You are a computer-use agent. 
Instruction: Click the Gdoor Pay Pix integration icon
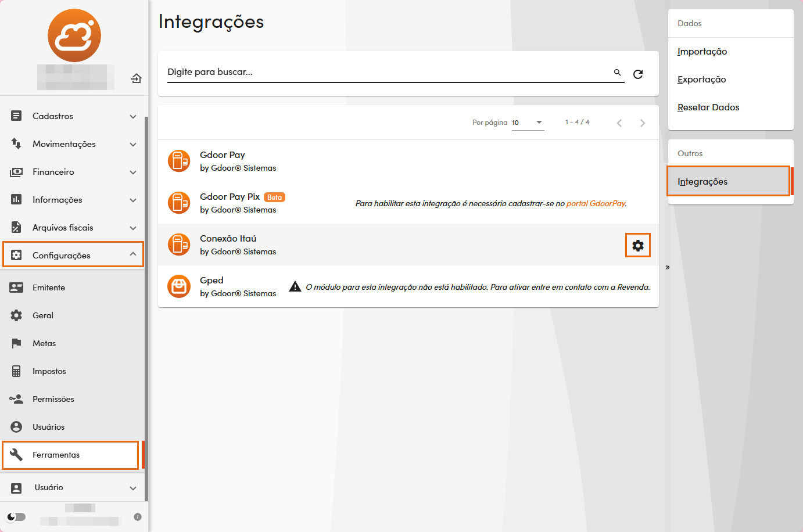(179, 203)
